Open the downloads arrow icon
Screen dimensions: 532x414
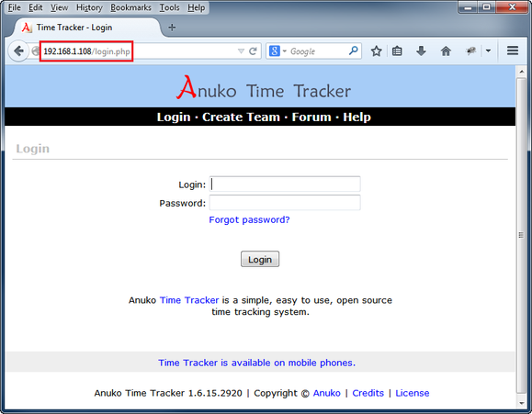(421, 51)
